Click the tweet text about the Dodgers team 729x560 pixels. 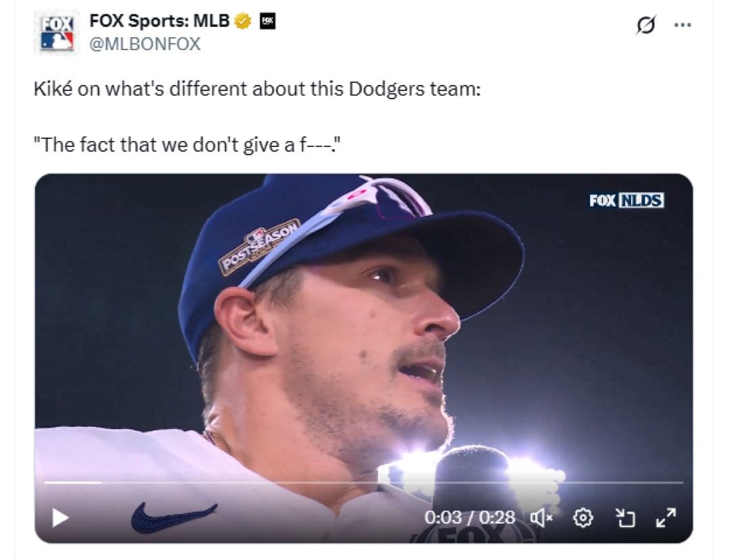pyautogui.click(x=256, y=90)
